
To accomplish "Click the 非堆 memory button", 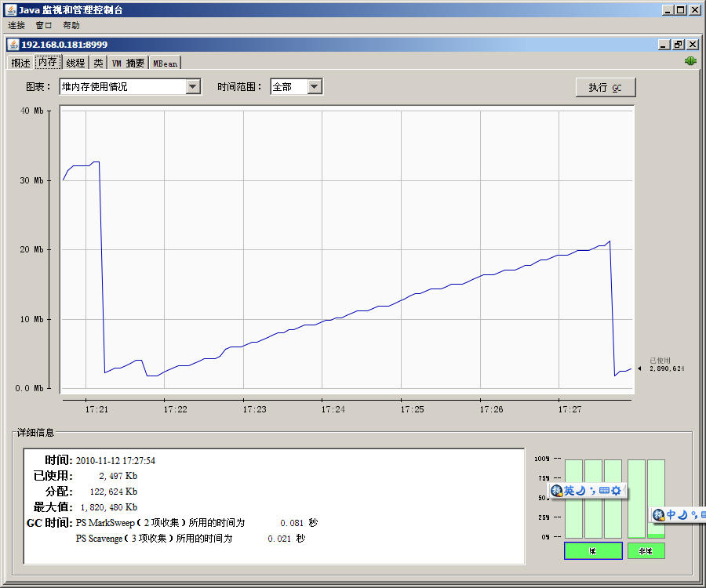I will pyautogui.click(x=646, y=551).
